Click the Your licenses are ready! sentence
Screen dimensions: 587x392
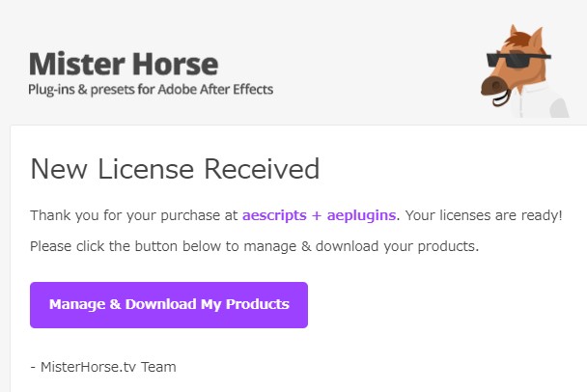coord(484,215)
